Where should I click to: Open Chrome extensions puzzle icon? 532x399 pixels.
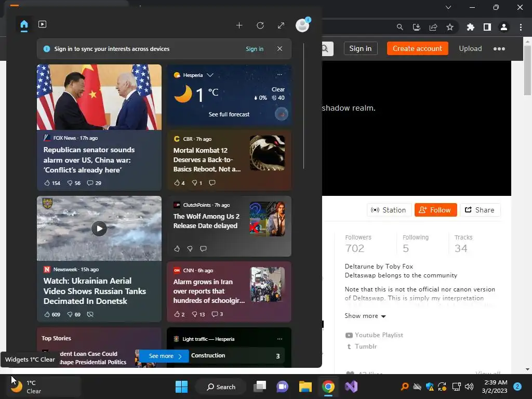(471, 27)
